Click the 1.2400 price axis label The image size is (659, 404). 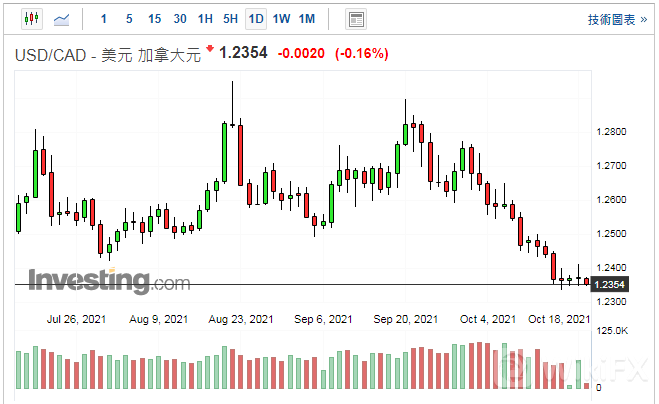(x=611, y=268)
